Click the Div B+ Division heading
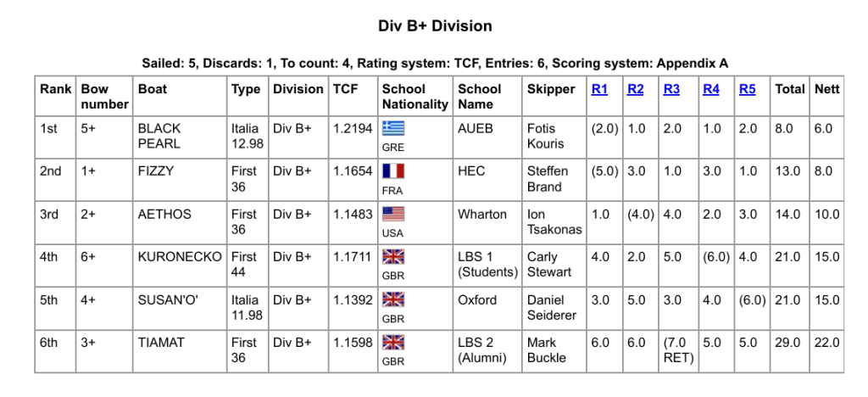The width and height of the screenshot is (868, 397). (x=434, y=26)
